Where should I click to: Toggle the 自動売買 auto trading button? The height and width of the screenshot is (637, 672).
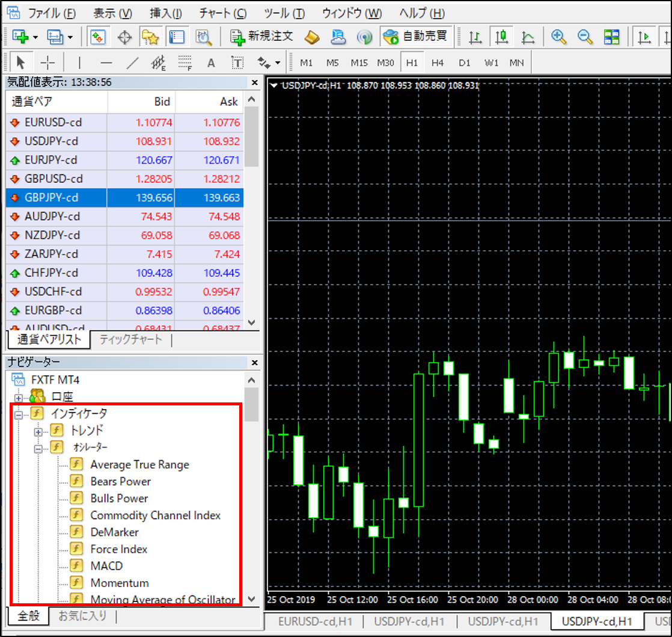[415, 37]
